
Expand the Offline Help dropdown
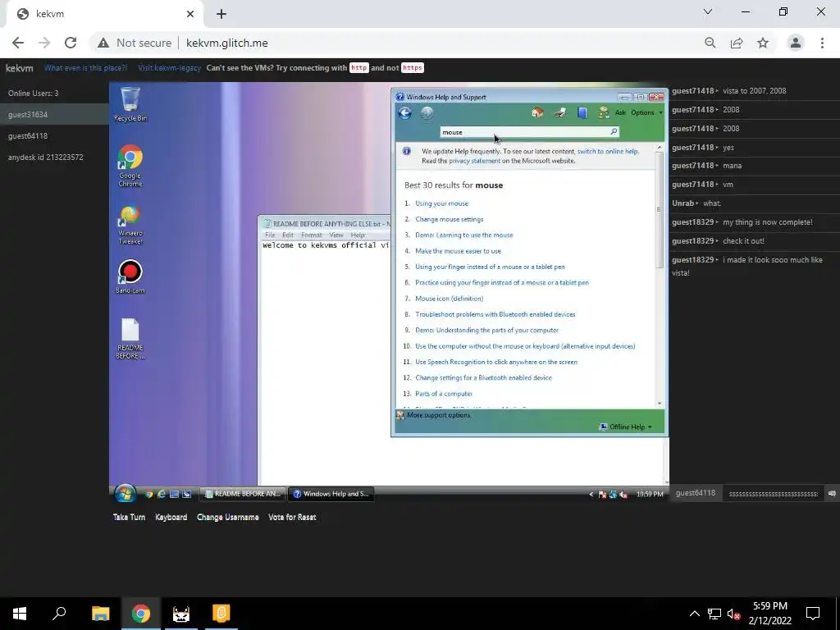click(x=626, y=427)
